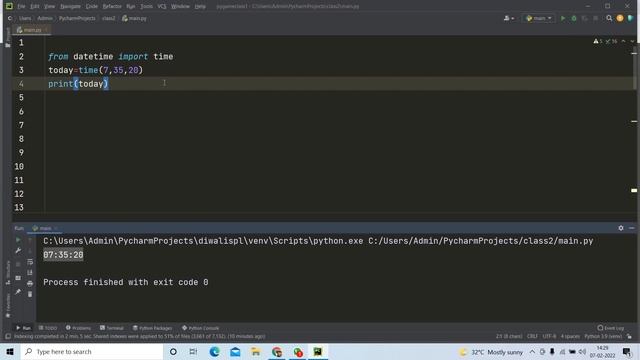Start debugging with the green bug icon
Viewport: 640px width, 360px height.
click(573, 18)
